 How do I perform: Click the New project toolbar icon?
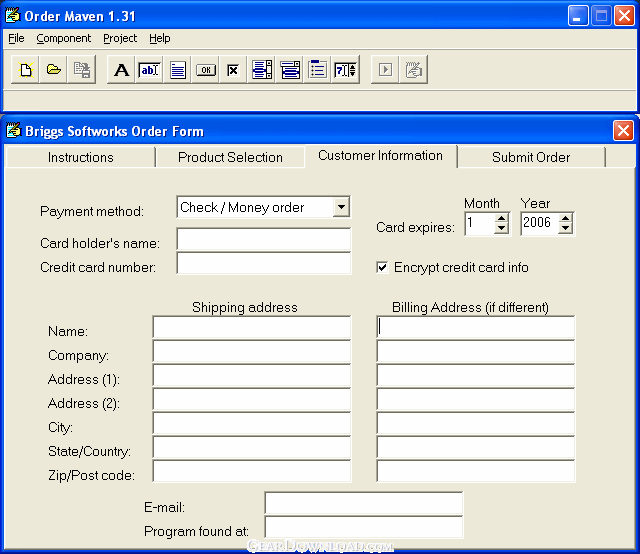[25, 70]
